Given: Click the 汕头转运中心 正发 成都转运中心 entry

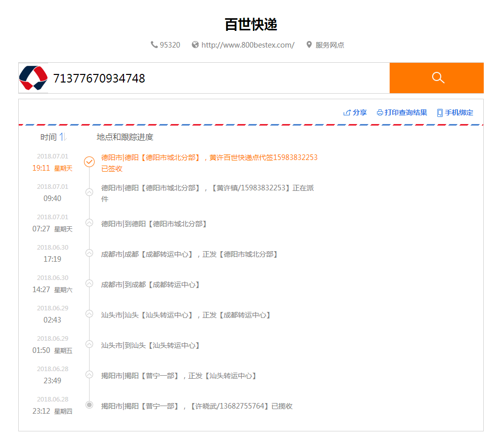Looking at the screenshot, I should pos(186,315).
